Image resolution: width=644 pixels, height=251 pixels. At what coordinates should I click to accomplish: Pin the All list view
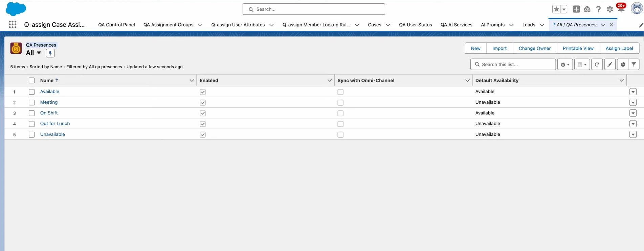[50, 53]
